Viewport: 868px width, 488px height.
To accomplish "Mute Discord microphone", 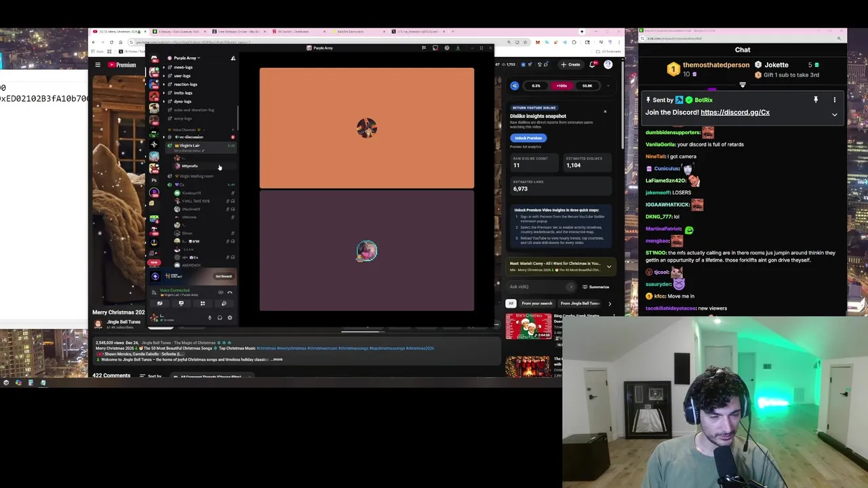I will point(210,318).
